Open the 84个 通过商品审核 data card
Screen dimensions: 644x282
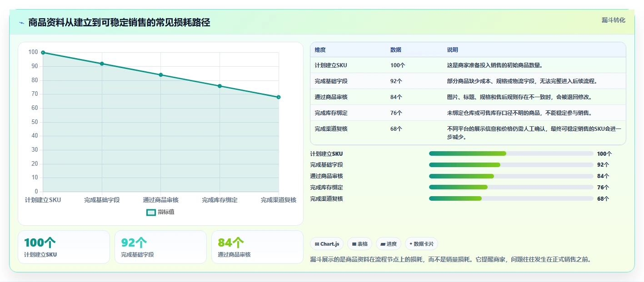coord(257,247)
